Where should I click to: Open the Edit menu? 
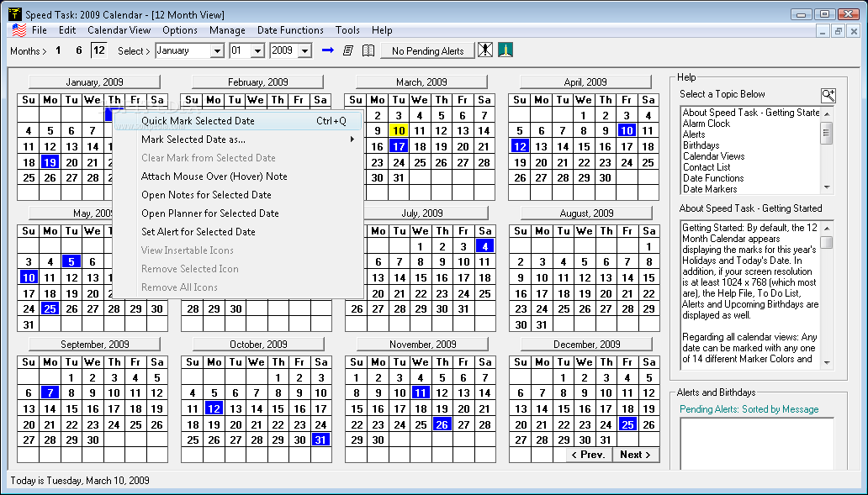pos(67,30)
